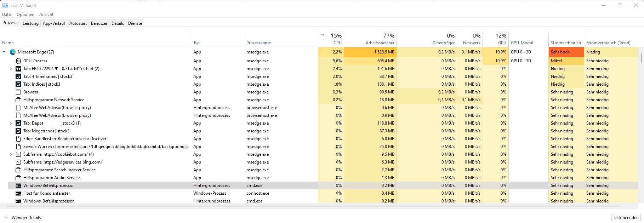
Task: Sort by Prozessname column header
Action: coord(281,40)
